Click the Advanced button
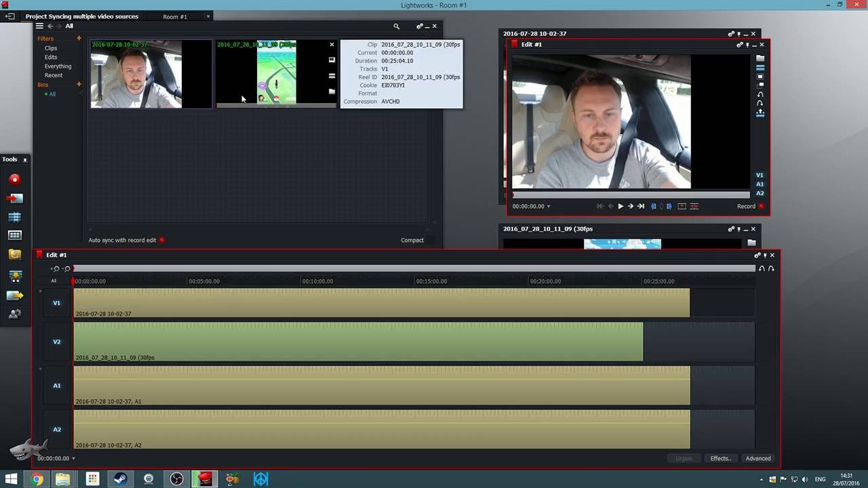Viewport: 868px width, 488px height. coord(757,458)
